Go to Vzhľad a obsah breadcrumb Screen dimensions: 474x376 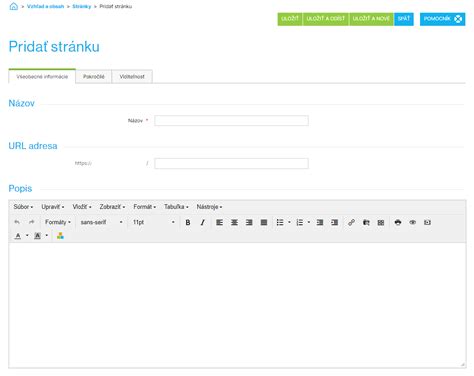pos(45,6)
